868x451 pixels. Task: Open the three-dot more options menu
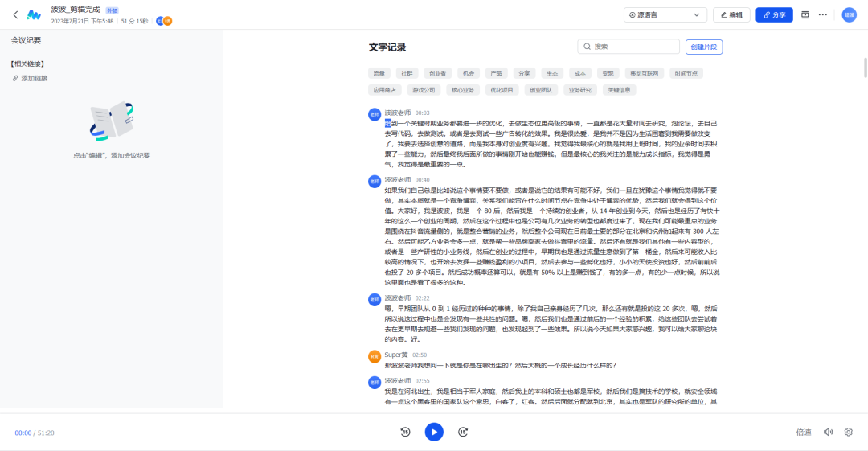point(823,15)
